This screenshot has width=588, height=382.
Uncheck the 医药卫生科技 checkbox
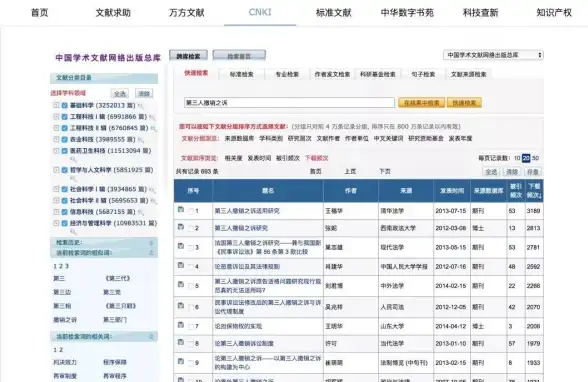[x=64, y=151]
